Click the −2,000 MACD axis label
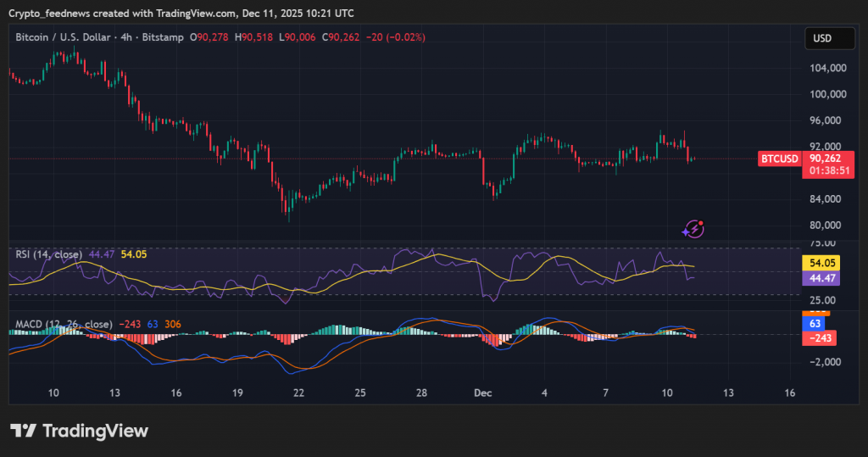Viewport: 868px width, 457px height. pos(825,362)
